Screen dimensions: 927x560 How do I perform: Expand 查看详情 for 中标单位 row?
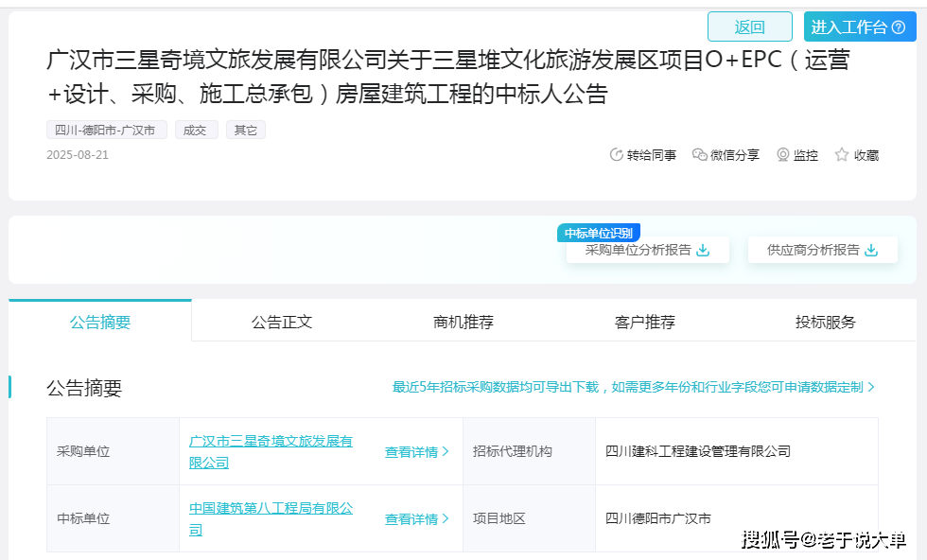pyautogui.click(x=416, y=519)
